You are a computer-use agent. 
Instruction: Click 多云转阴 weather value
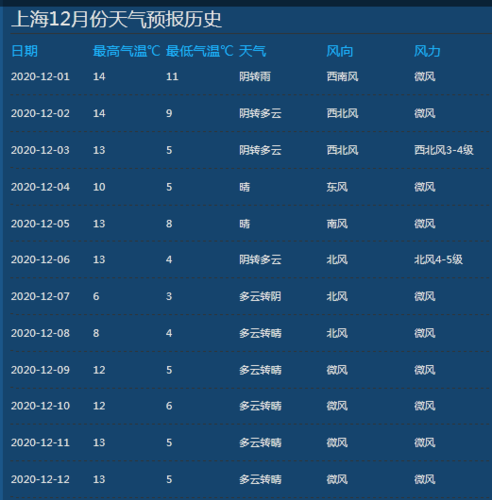pyautogui.click(x=260, y=296)
